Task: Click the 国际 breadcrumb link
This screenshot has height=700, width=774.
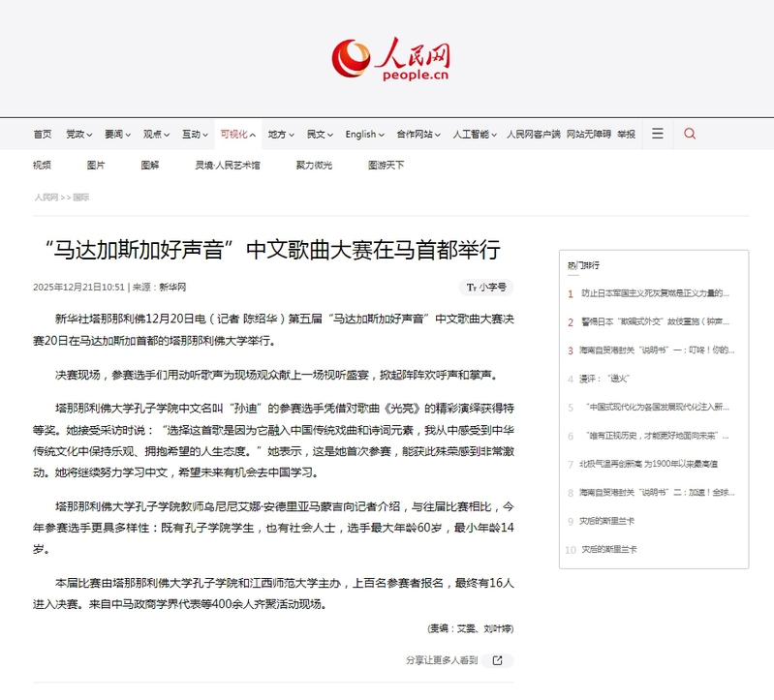Action: click(x=81, y=197)
